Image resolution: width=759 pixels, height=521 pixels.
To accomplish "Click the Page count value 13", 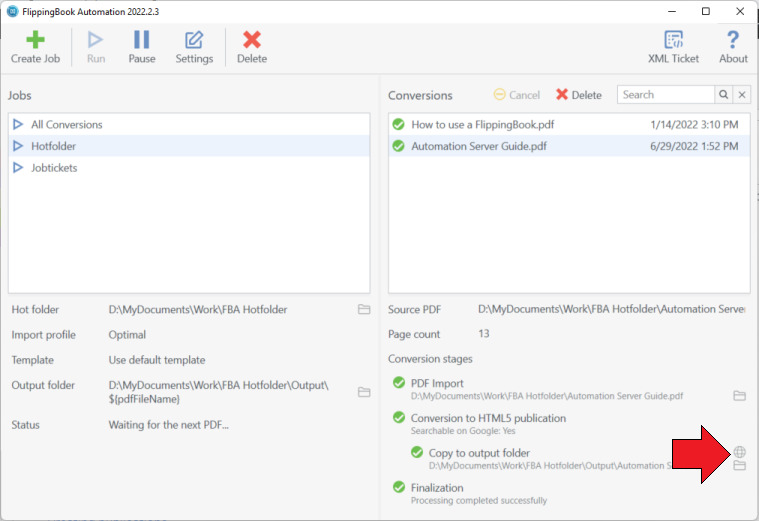I will 484,334.
